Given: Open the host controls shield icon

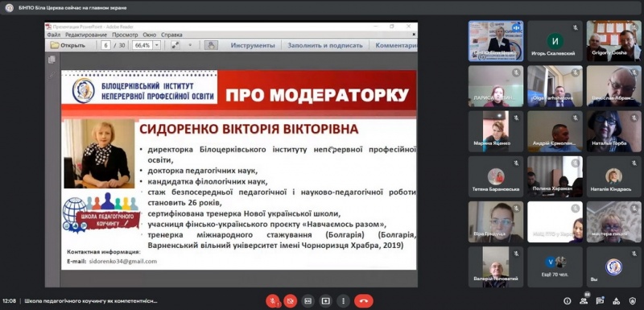Looking at the screenshot, I should click(x=632, y=301).
